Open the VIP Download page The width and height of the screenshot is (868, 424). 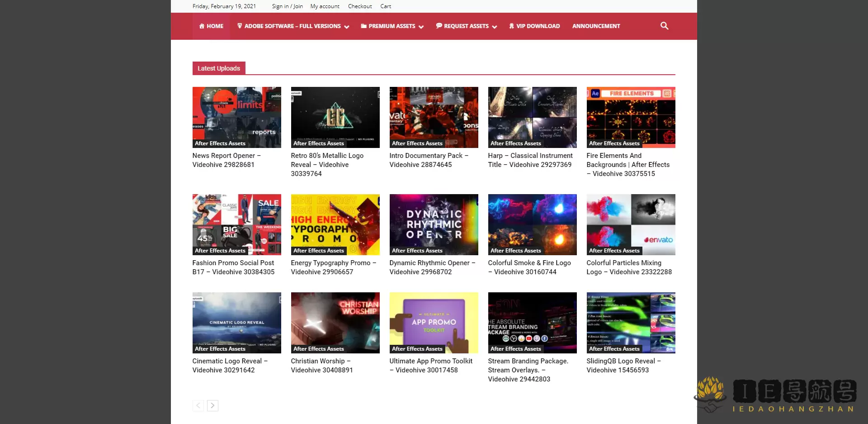coord(534,26)
